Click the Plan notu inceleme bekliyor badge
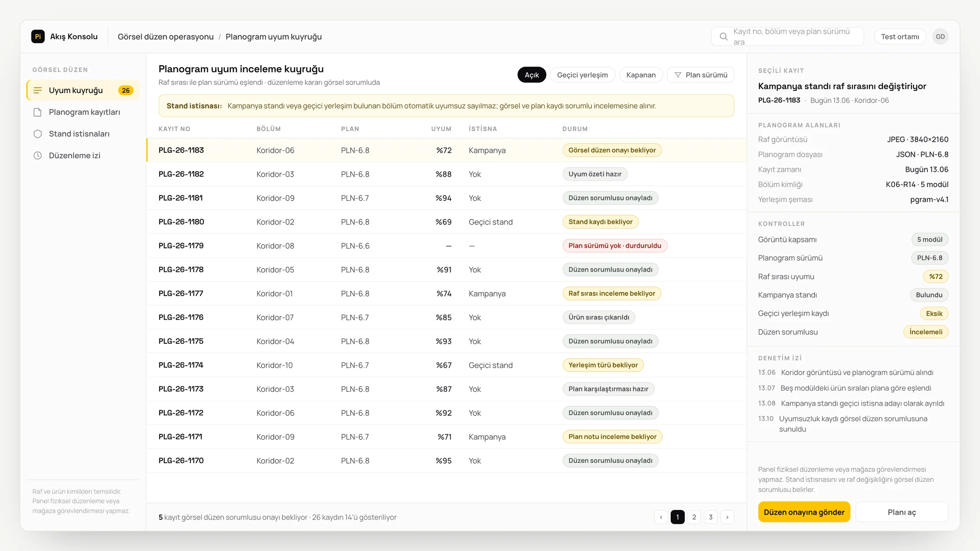Image resolution: width=980 pixels, height=551 pixels. [612, 437]
